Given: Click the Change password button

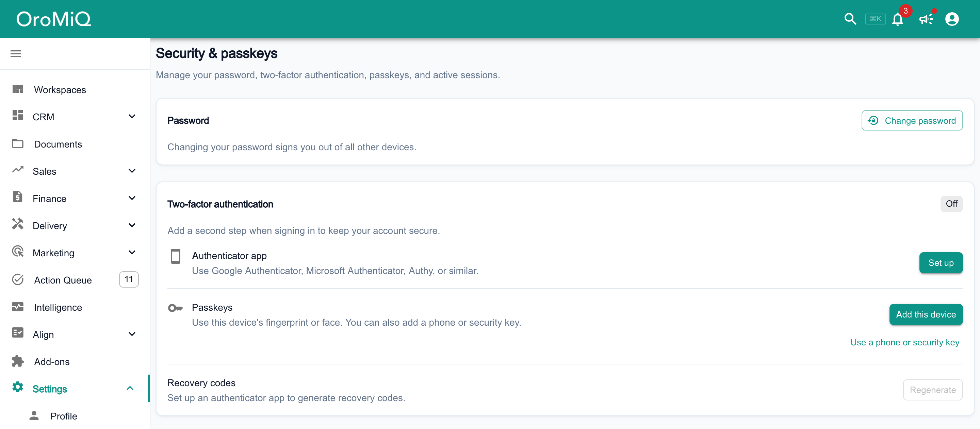Looking at the screenshot, I should point(912,120).
